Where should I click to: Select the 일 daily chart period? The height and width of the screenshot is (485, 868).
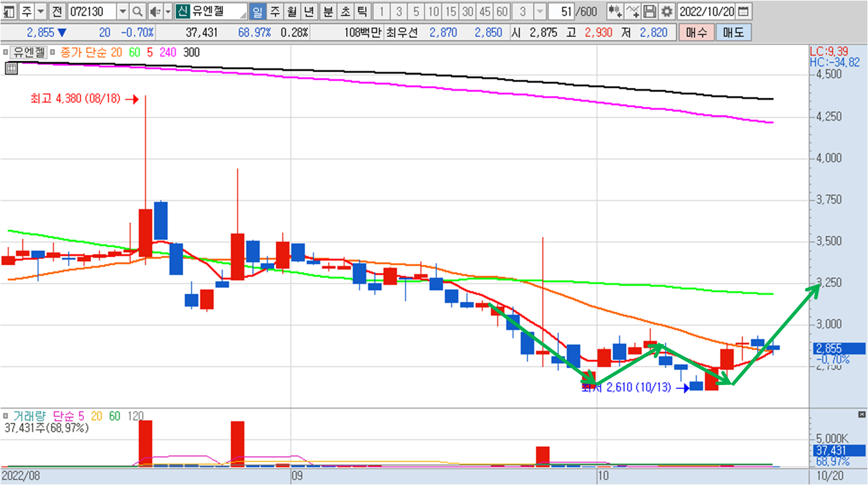[x=258, y=11]
